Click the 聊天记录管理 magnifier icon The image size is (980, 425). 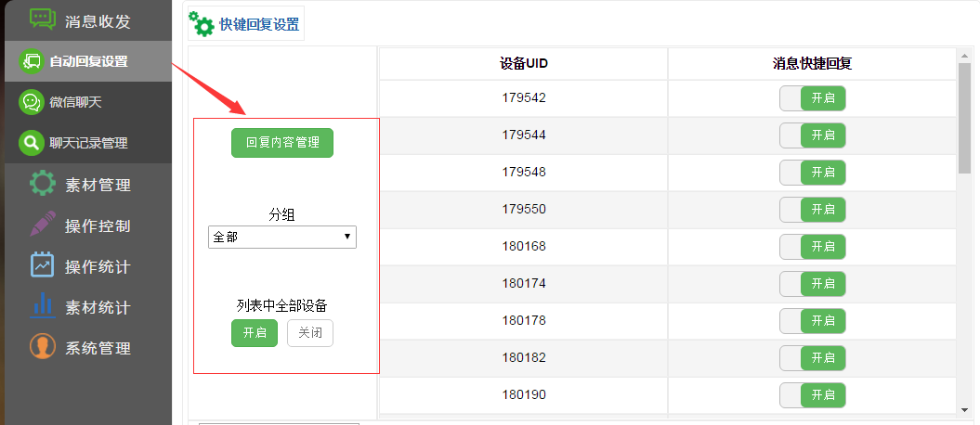tap(31, 142)
